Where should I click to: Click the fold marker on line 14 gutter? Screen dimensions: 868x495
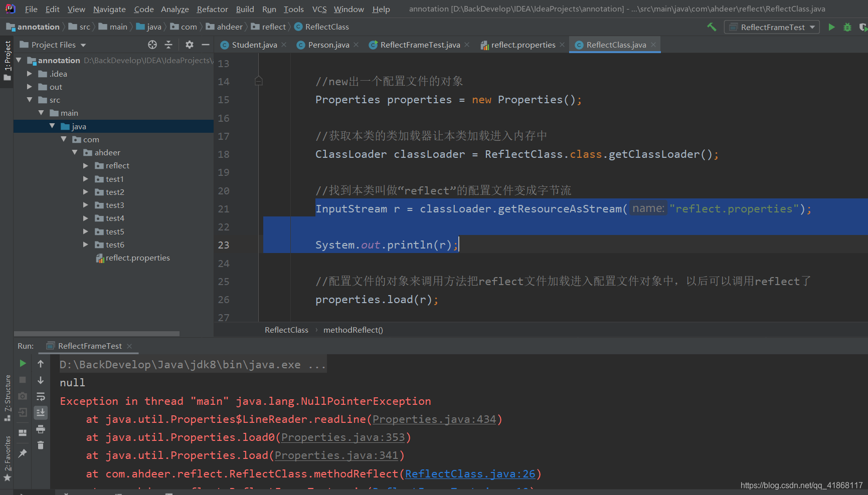(258, 81)
